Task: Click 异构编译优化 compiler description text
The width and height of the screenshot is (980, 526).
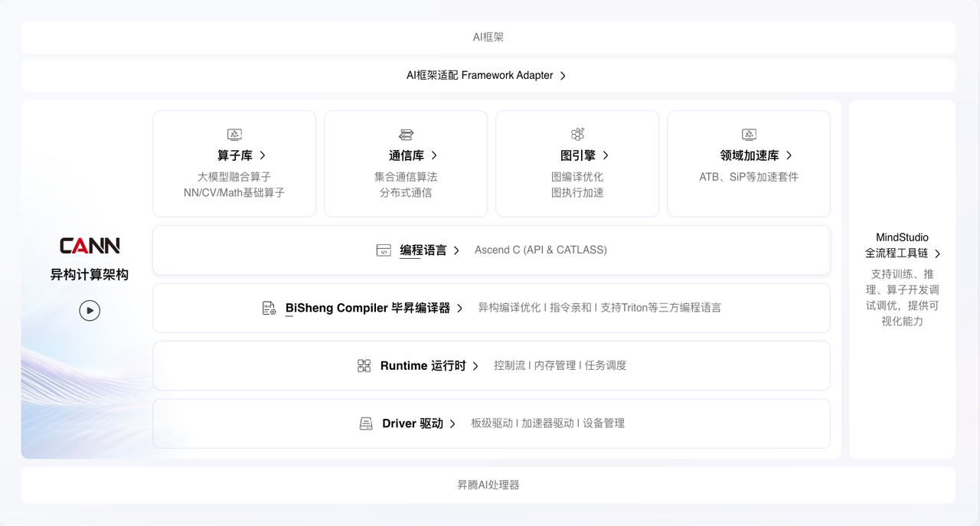Action: coord(599,308)
